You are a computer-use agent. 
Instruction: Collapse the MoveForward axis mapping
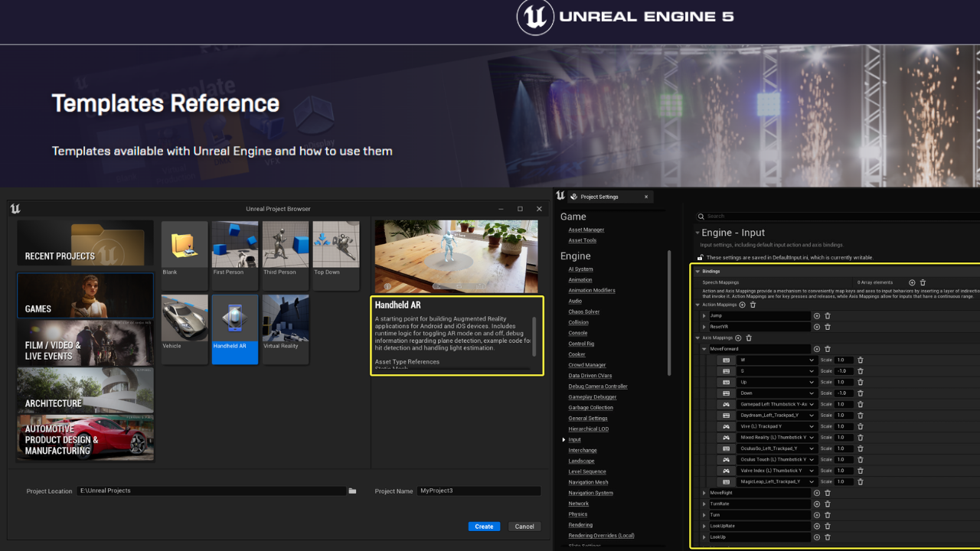pyautogui.click(x=704, y=349)
